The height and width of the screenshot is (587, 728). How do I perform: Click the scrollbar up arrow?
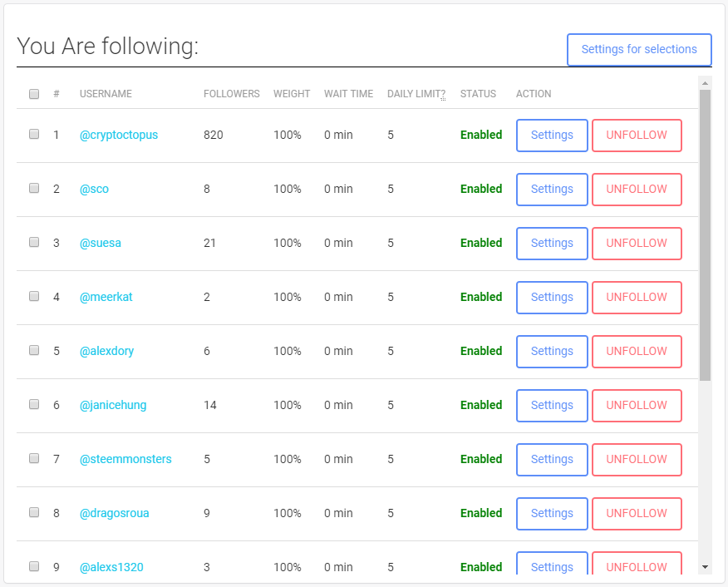(706, 83)
